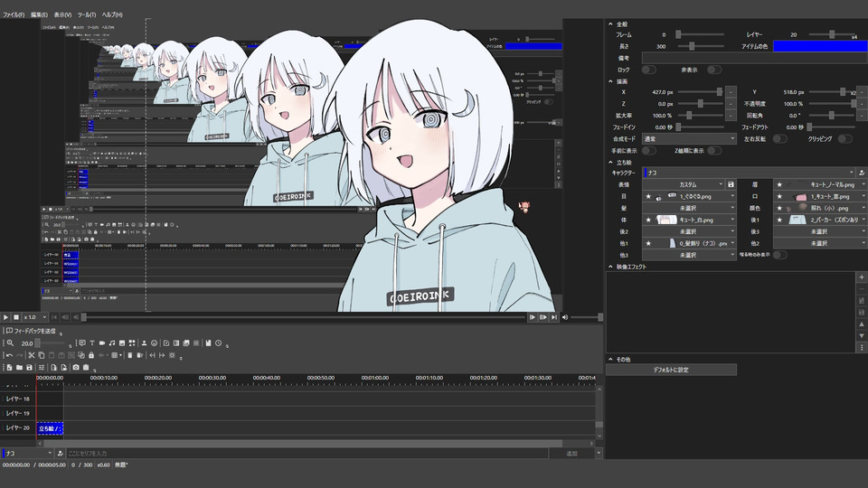Toggle the 手前に表示 switch
Image resolution: width=868 pixels, height=488 pixels.
pos(649,151)
